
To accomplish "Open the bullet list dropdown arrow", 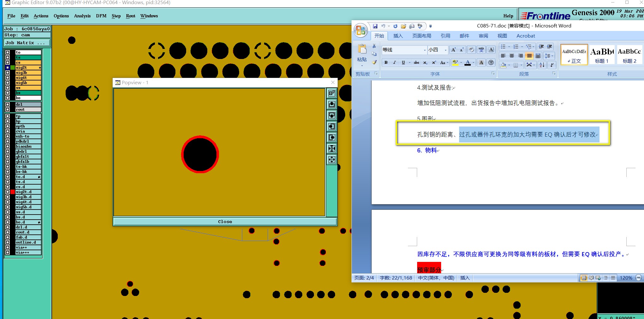I will coord(509,47).
